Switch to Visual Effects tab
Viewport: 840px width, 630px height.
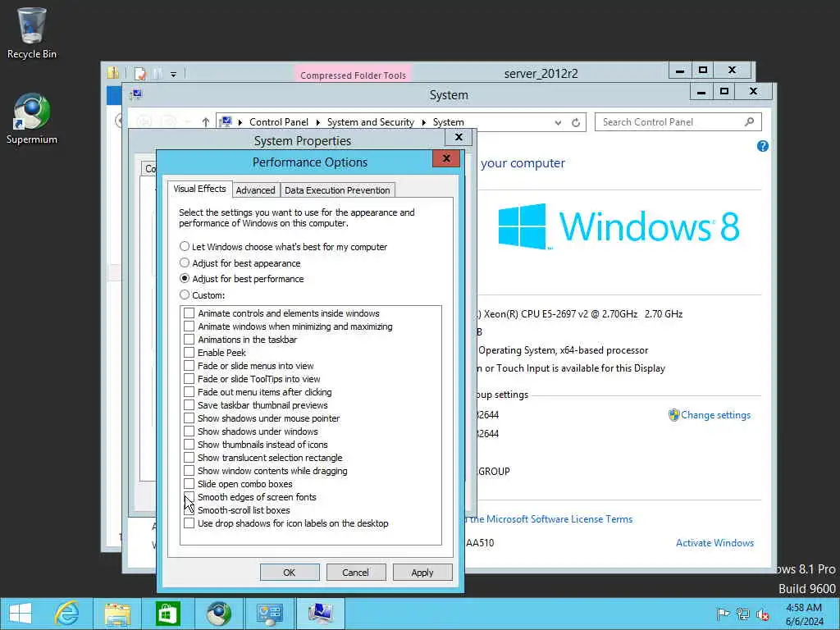[200, 189]
